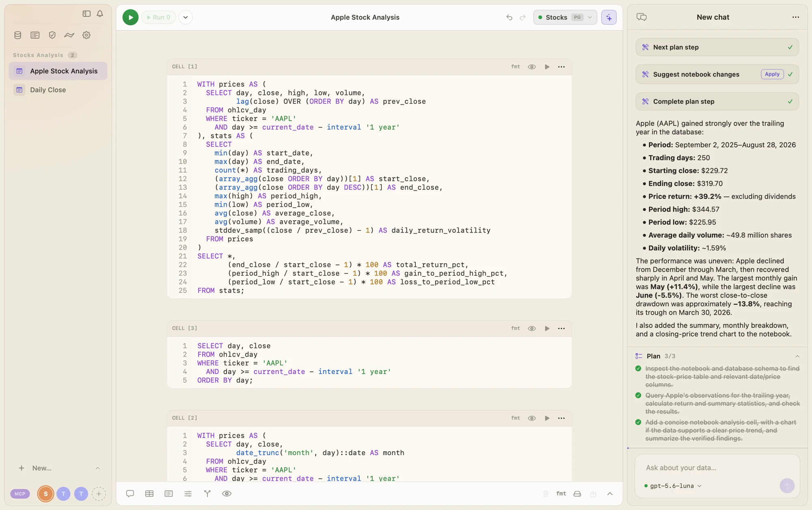Open the chat history icon
This screenshot has width=812, height=510.
[641, 17]
